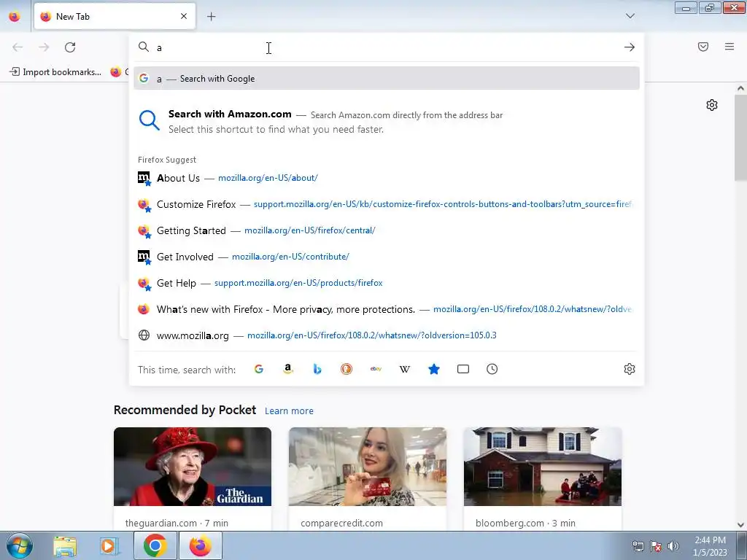Open the Windows Start button
Screen dimensions: 747x560
coord(20,545)
